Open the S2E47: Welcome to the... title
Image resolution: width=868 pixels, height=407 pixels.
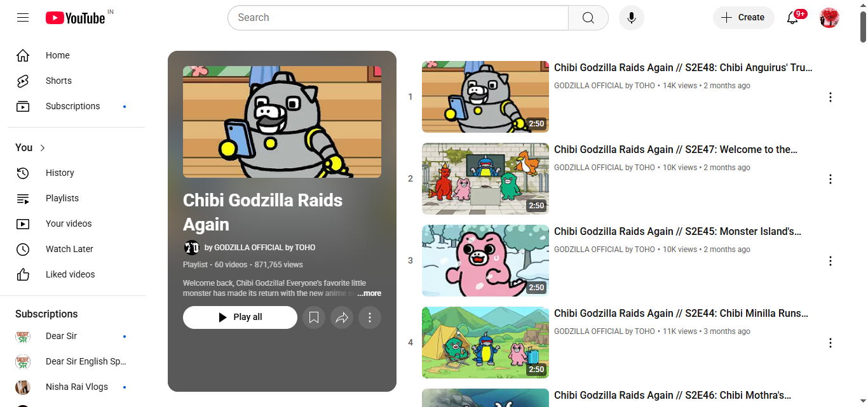tap(675, 150)
